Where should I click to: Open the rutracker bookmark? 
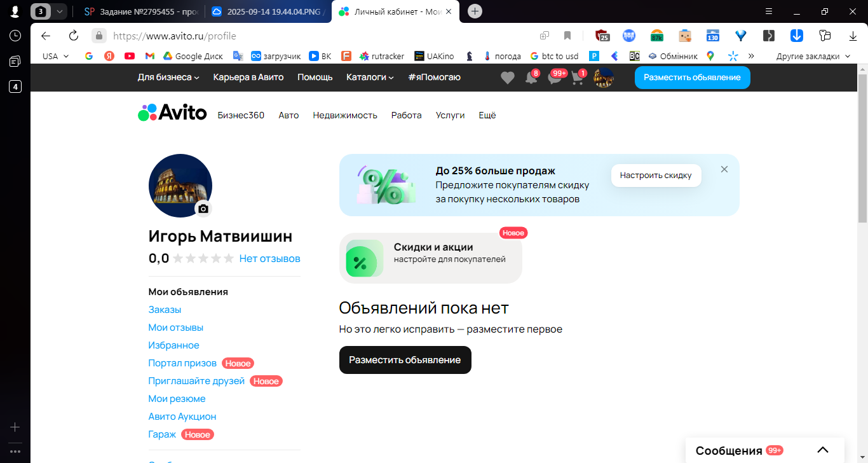coord(382,56)
